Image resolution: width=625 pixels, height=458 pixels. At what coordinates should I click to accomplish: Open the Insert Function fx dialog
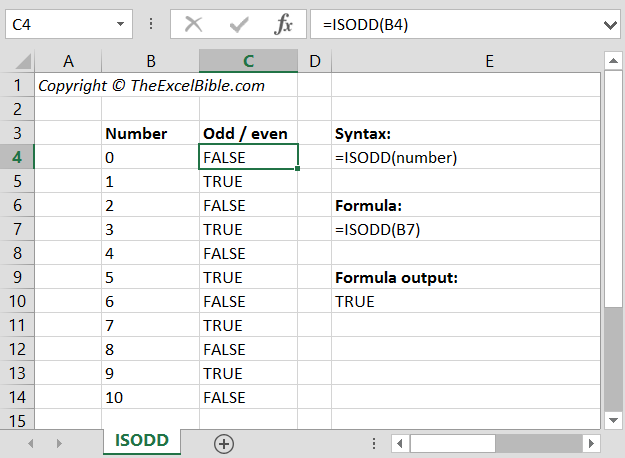(x=284, y=23)
